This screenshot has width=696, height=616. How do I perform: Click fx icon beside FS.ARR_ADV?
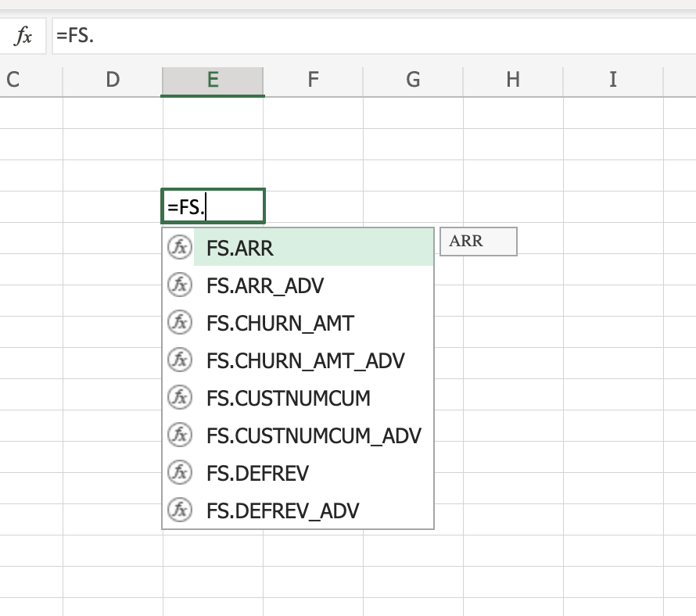click(x=180, y=285)
